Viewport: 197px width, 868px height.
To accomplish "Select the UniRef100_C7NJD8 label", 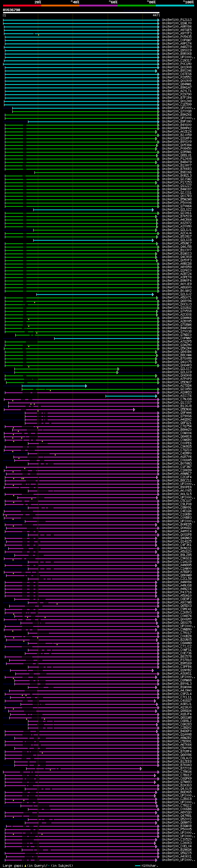I will pyautogui.click(x=177, y=399).
